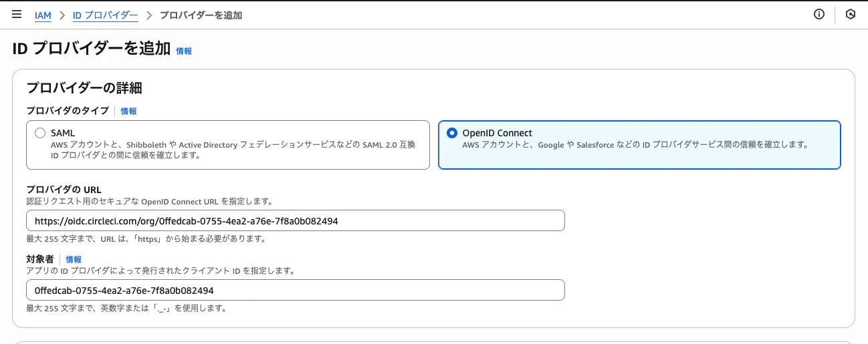Click the プロバイダーを追加 breadcrumb text
Screen dimensions: 868x344
201,15
